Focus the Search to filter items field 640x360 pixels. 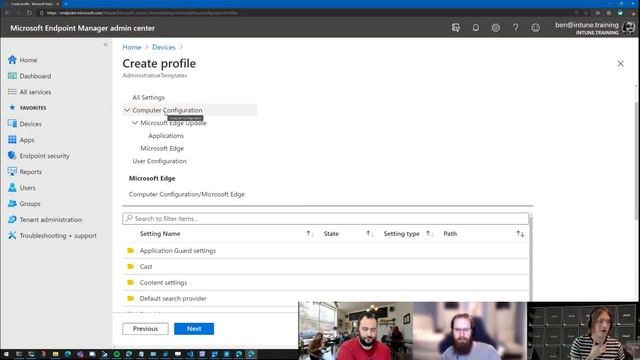point(325,218)
